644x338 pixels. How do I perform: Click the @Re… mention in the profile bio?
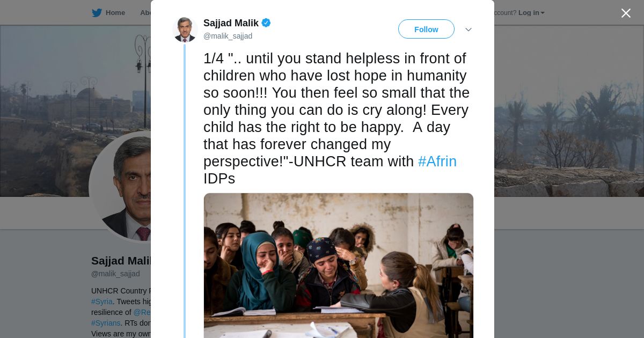[142, 312]
